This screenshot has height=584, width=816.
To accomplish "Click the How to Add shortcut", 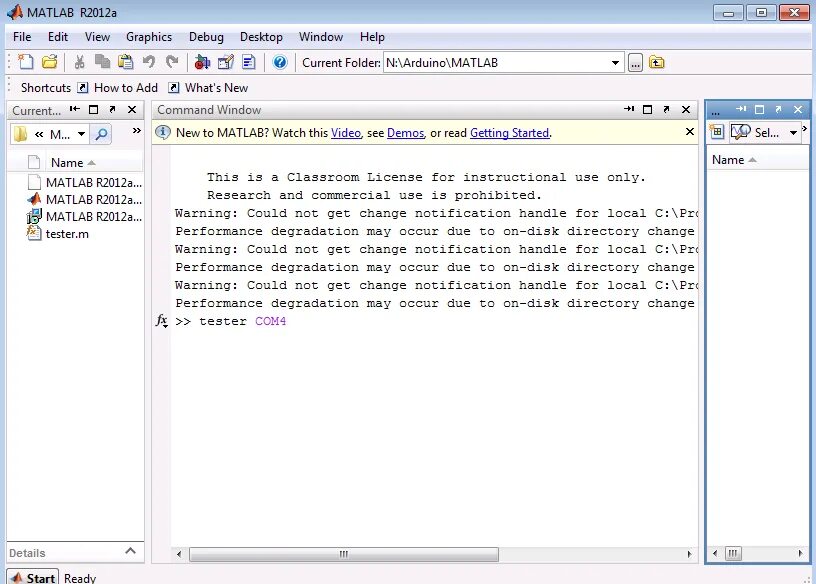I will (118, 88).
